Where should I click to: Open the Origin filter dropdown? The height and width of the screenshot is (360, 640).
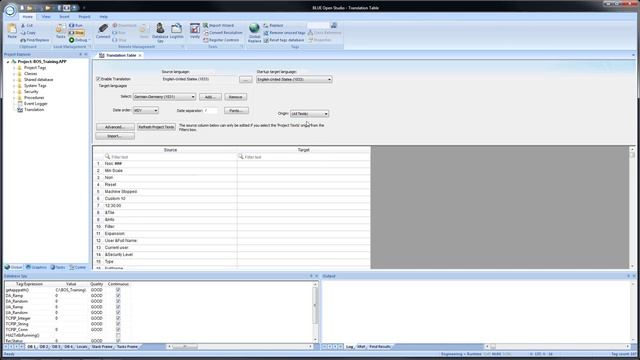[309, 113]
